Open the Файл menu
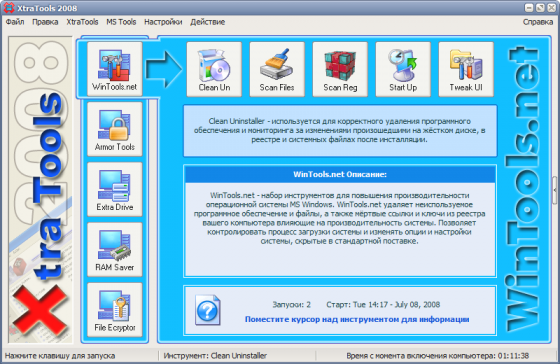The height and width of the screenshot is (364, 560). [15, 22]
